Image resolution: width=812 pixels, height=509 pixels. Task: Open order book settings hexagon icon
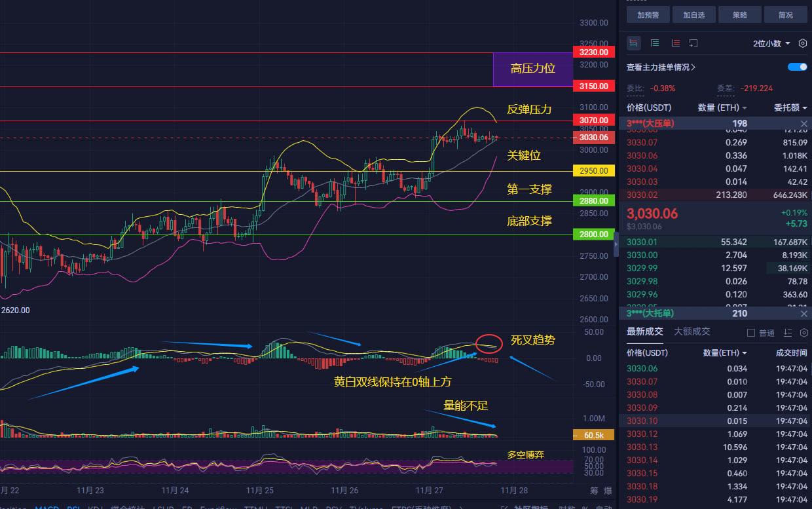tap(803, 43)
